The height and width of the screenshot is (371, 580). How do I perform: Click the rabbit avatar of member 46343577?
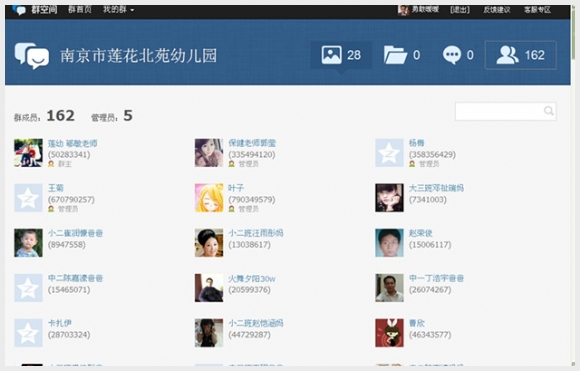pos(389,333)
